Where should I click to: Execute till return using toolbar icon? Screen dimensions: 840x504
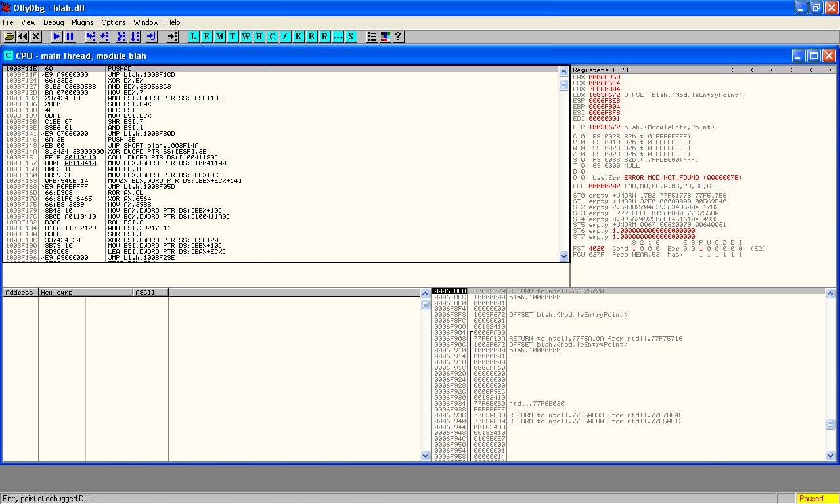tap(152, 37)
